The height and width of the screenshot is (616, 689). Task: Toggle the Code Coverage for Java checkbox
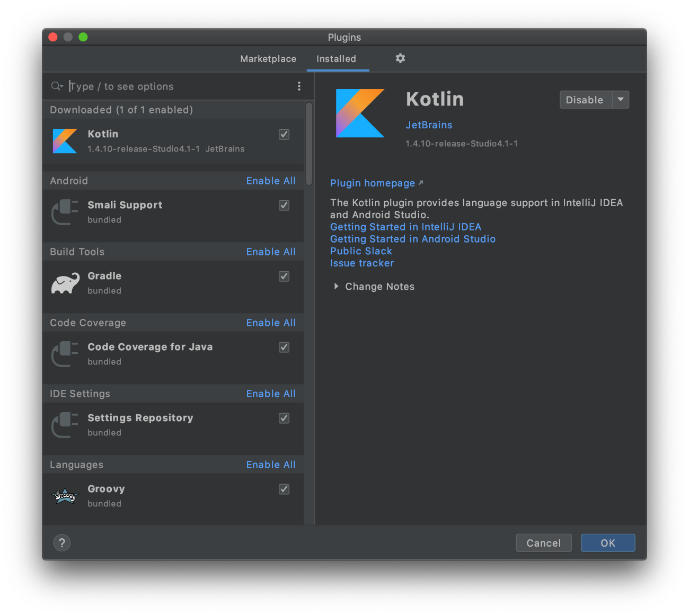(x=284, y=347)
